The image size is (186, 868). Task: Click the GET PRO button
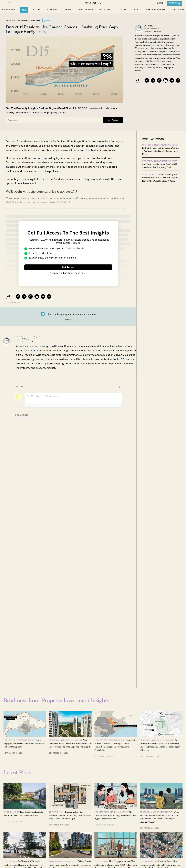175,3
